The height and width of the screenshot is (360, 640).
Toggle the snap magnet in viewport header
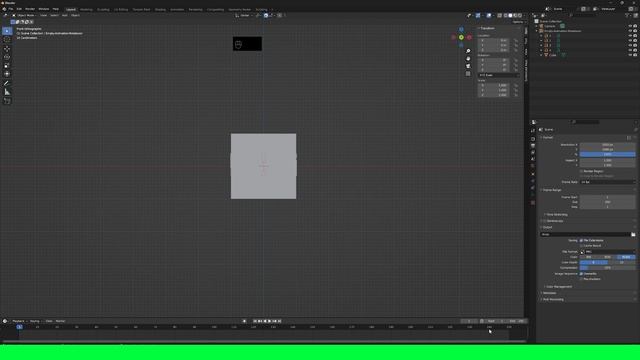point(266,16)
